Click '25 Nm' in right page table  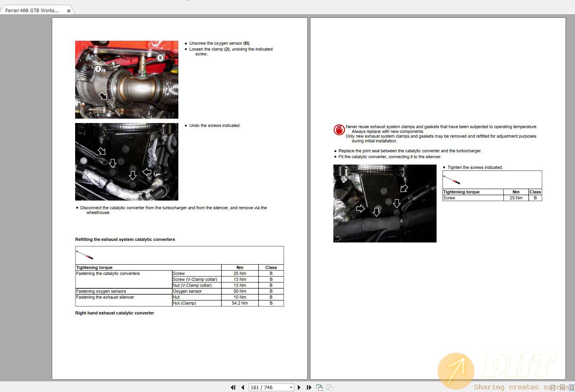point(516,198)
